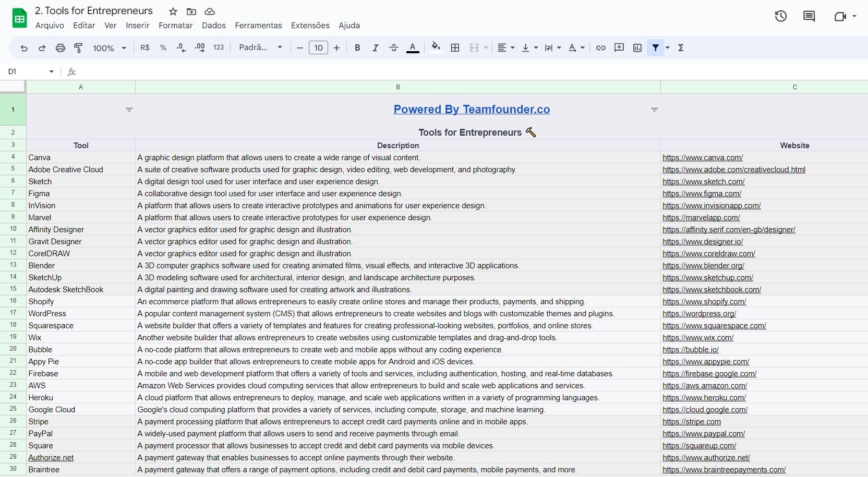The height and width of the screenshot is (477, 868).
Task: Open the Ferramentas menu
Action: click(x=258, y=26)
